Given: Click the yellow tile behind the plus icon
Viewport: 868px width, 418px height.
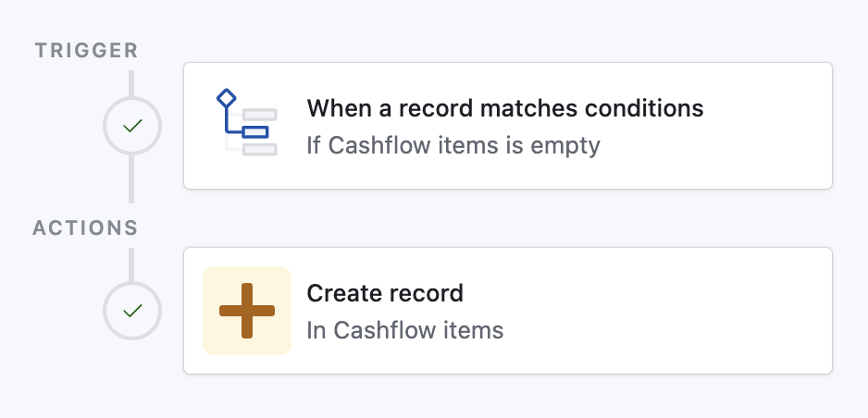Looking at the screenshot, I should pyautogui.click(x=215, y=279).
